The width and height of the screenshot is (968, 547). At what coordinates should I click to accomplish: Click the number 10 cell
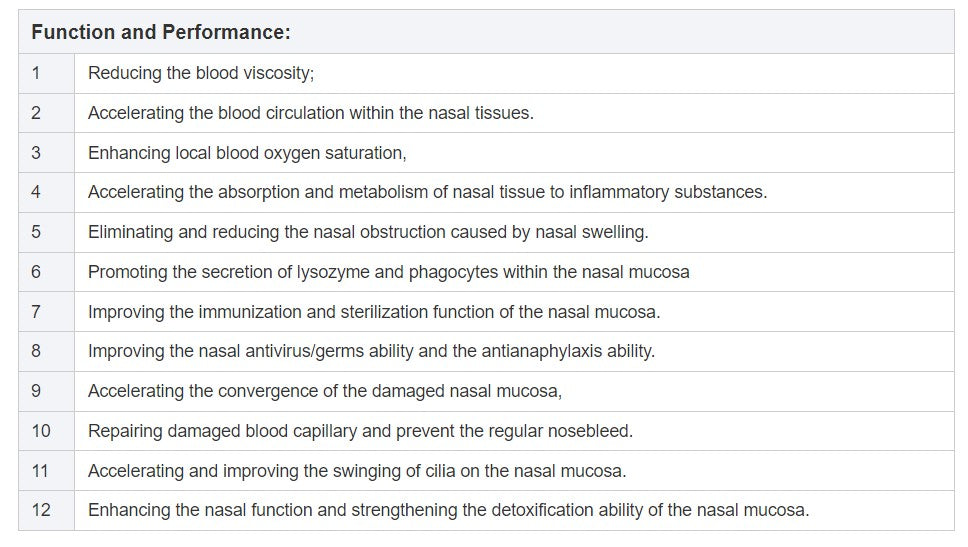(x=40, y=431)
